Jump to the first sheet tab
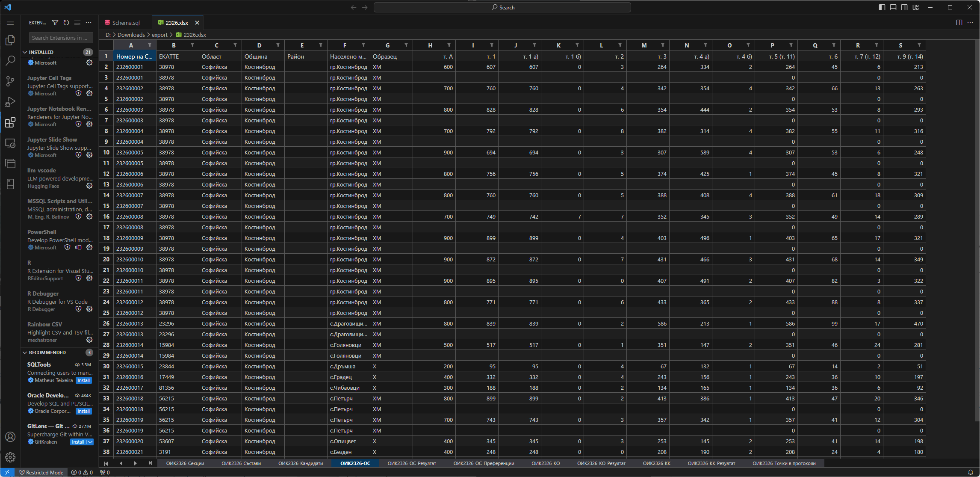This screenshot has height=477, width=980. (106, 463)
